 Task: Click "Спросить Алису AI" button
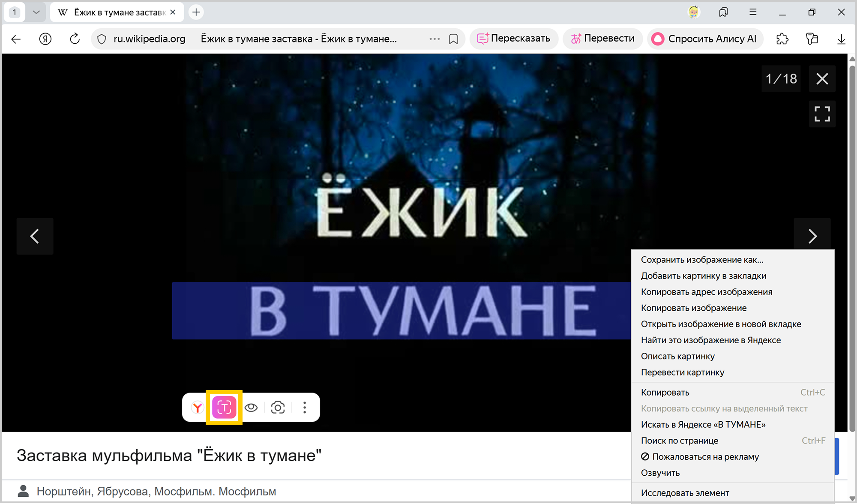click(x=705, y=39)
